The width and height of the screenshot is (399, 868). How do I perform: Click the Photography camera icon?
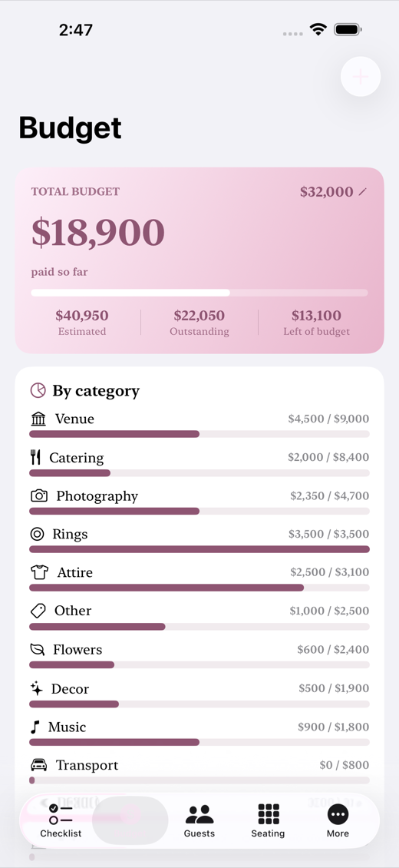pyautogui.click(x=38, y=495)
